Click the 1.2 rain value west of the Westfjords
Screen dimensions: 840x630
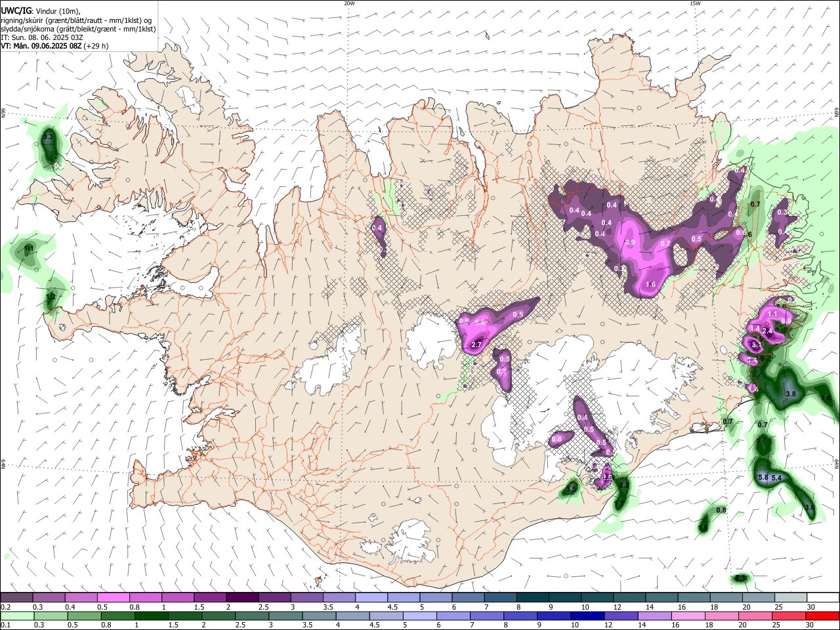[x=50, y=297]
